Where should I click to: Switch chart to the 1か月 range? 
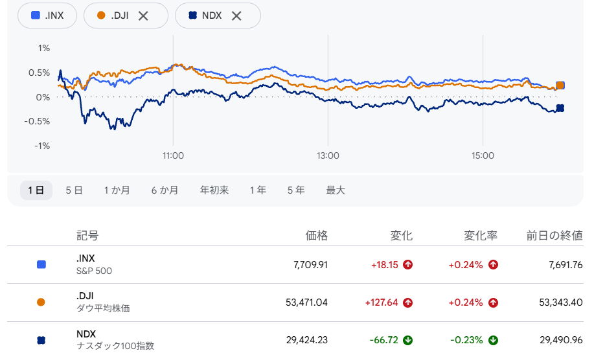117,190
